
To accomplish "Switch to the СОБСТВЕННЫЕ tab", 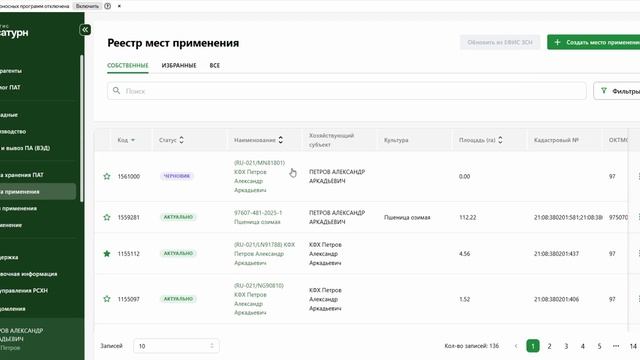I will [x=128, y=65].
